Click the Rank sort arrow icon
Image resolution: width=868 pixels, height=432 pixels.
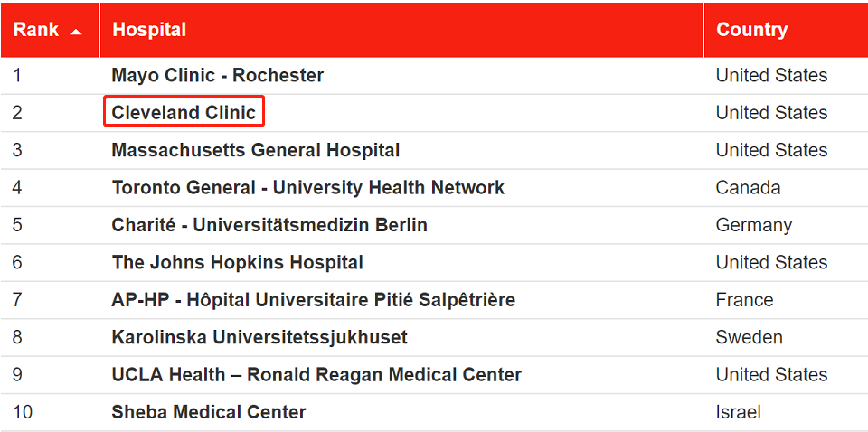[x=76, y=32]
